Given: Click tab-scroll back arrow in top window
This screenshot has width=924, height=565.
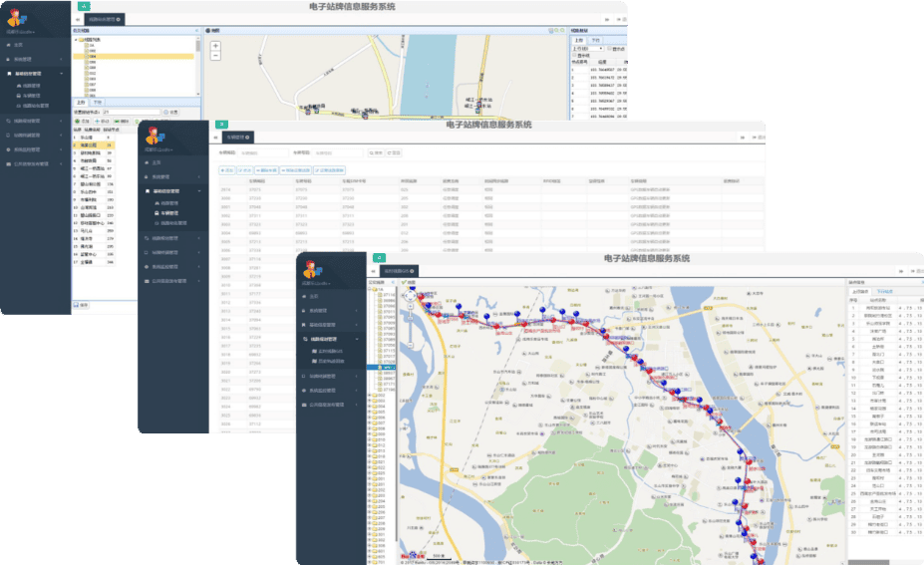Looking at the screenshot, I should coord(77,20).
